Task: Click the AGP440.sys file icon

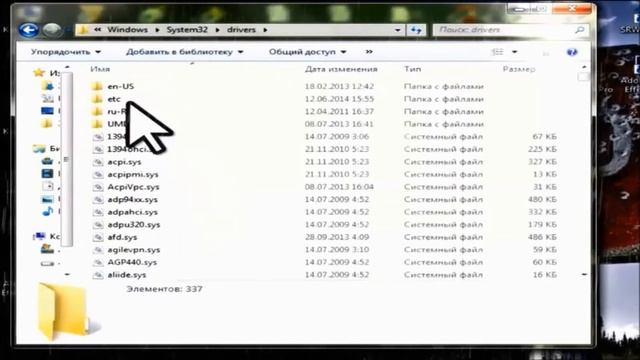Action: click(98, 262)
